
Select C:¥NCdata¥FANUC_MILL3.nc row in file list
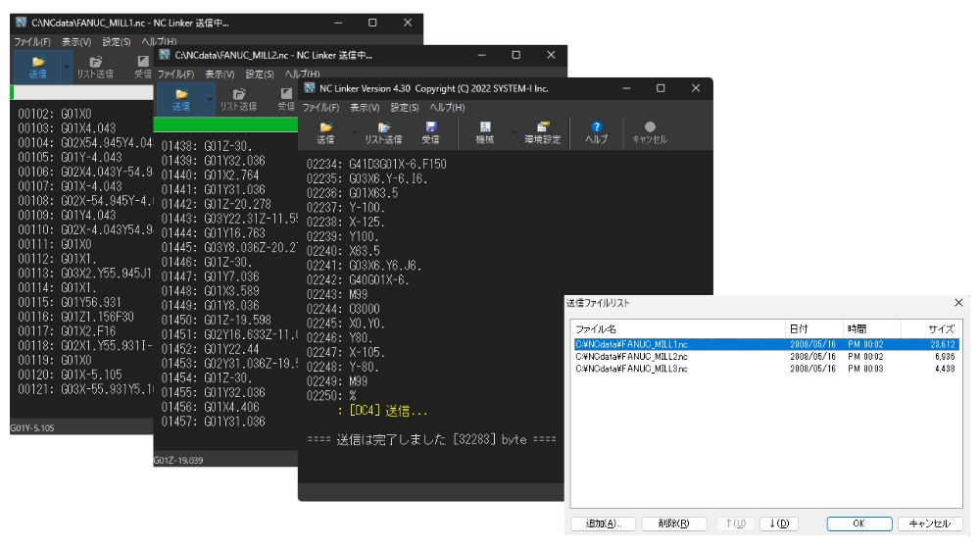coord(766,369)
